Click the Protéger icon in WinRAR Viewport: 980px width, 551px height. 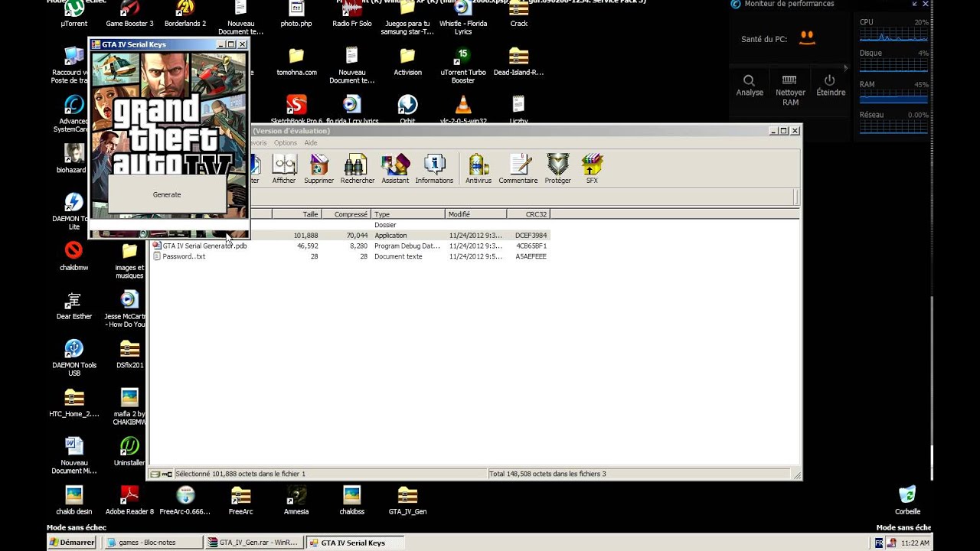(x=557, y=169)
